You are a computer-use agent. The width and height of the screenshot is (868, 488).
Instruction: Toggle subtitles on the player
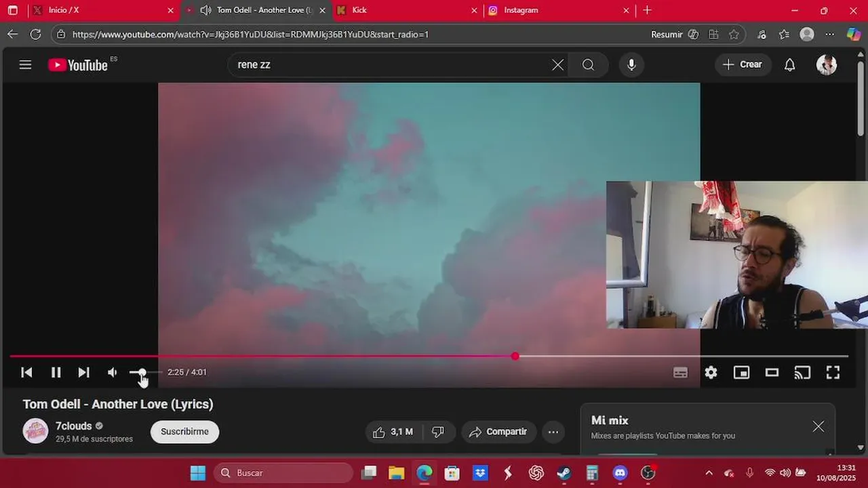point(680,372)
